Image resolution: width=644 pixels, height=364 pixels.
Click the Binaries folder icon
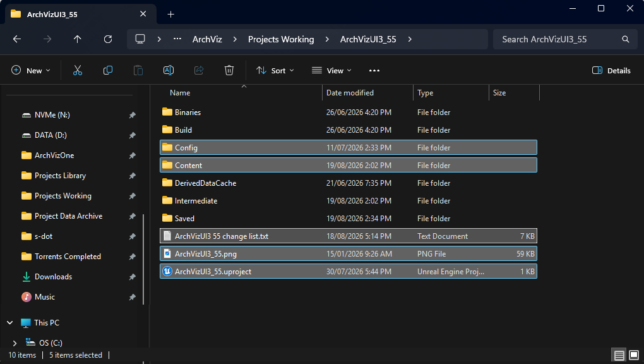tap(167, 112)
